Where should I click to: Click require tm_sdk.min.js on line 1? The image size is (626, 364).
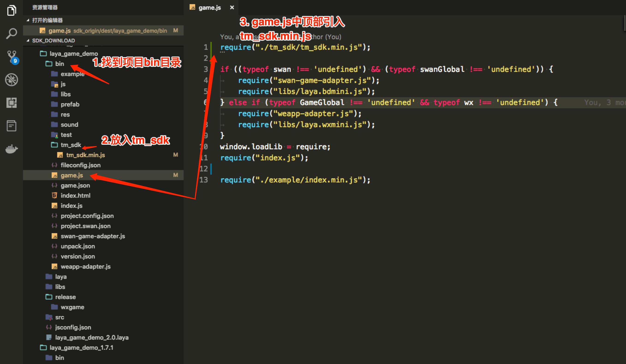click(x=295, y=47)
